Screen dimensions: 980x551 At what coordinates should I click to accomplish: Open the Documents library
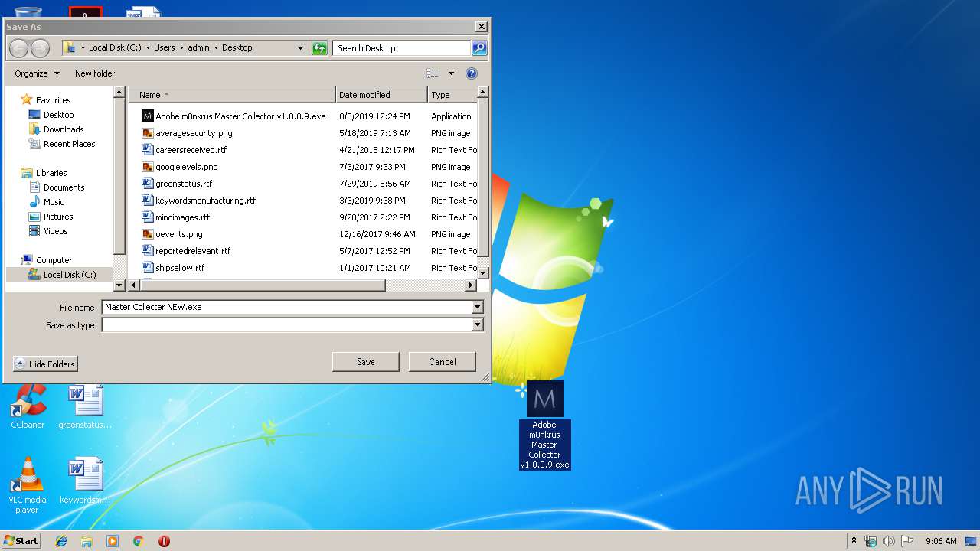point(64,187)
